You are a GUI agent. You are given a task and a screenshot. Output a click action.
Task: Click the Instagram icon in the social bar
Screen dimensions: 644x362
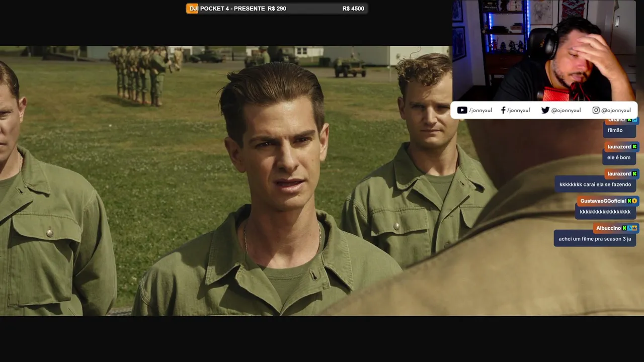(596, 110)
